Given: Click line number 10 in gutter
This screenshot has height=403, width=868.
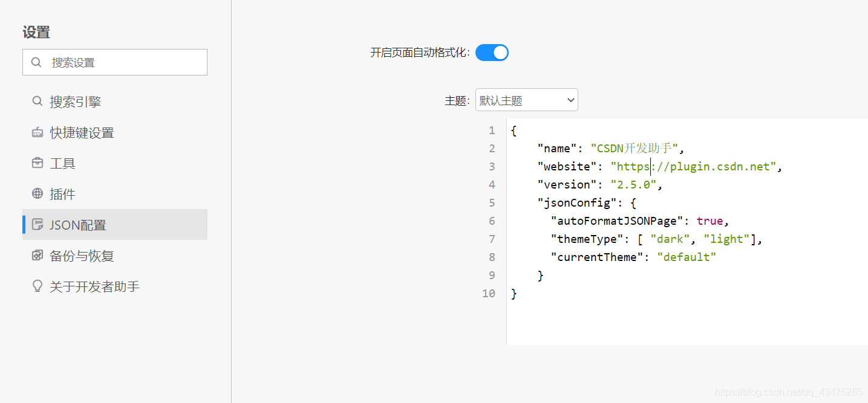Looking at the screenshot, I should pyautogui.click(x=489, y=294).
